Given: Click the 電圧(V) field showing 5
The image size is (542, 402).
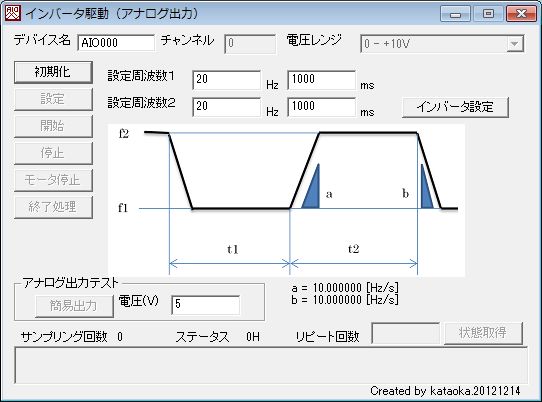Looking at the screenshot, I should coord(206,305).
